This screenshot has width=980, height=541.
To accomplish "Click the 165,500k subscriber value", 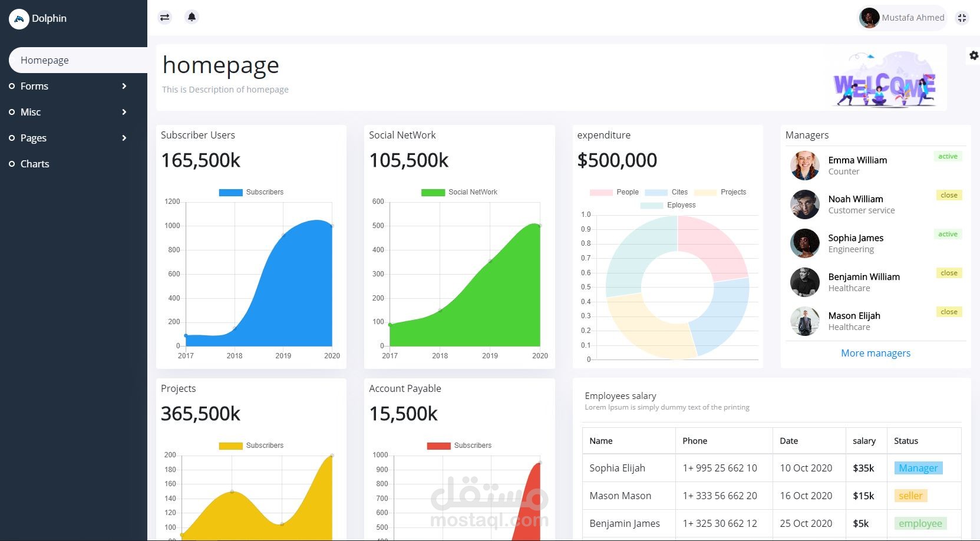I will (200, 160).
